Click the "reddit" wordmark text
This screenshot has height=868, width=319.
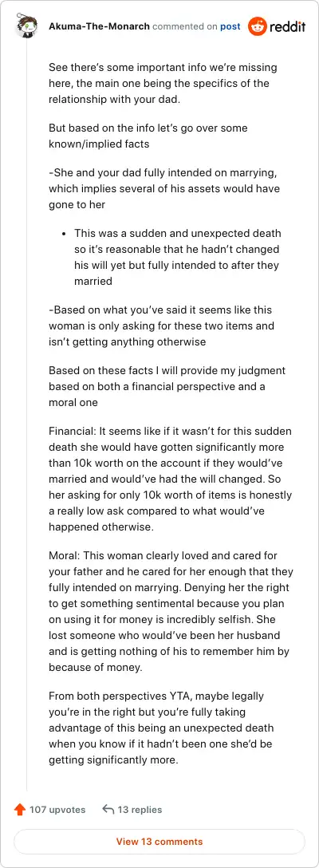point(288,26)
